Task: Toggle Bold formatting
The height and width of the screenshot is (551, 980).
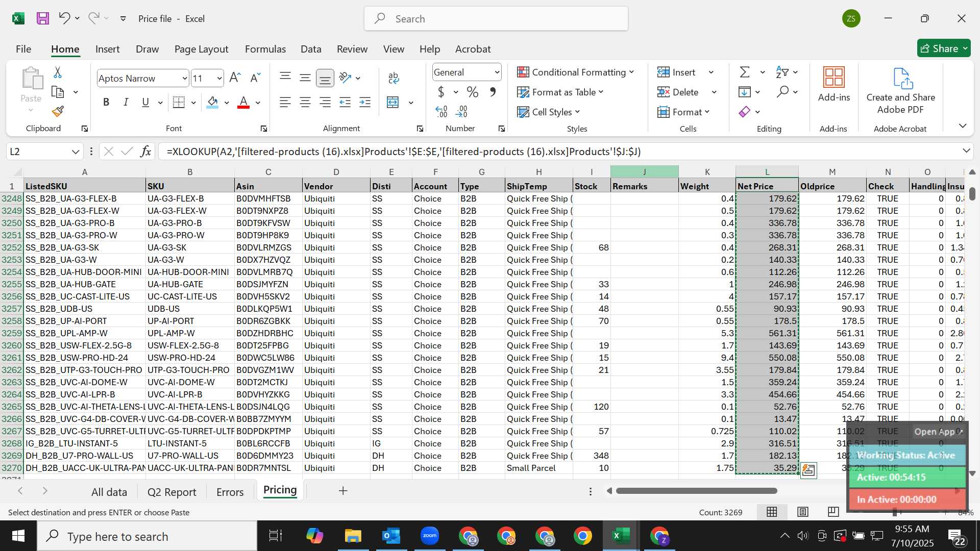Action: (x=106, y=102)
